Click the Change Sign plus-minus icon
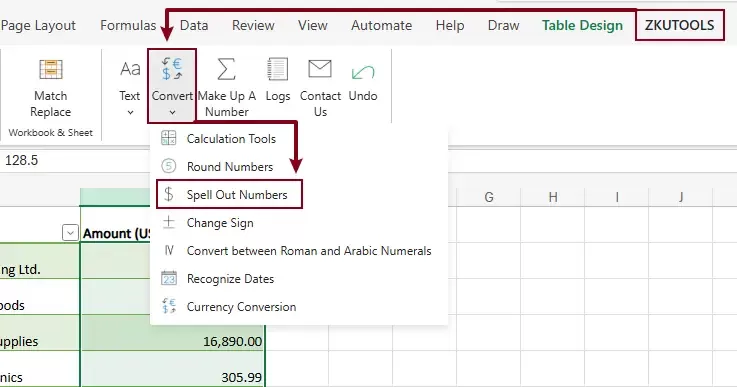The image size is (737, 387). point(169,222)
